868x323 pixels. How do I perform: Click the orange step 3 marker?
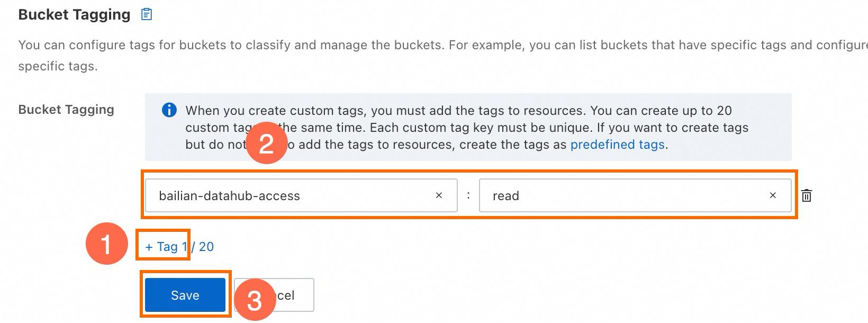point(255,300)
